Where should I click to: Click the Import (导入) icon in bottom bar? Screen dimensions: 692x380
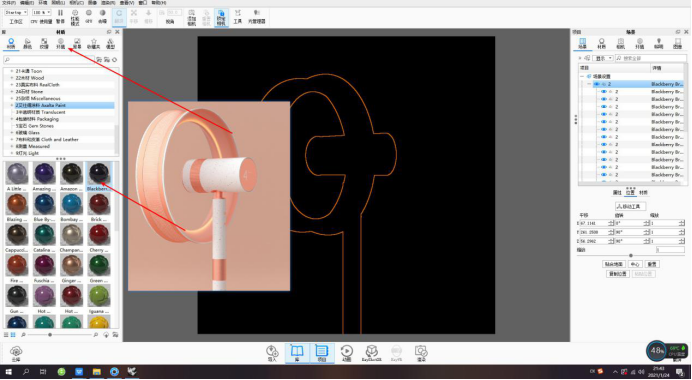pos(272,354)
